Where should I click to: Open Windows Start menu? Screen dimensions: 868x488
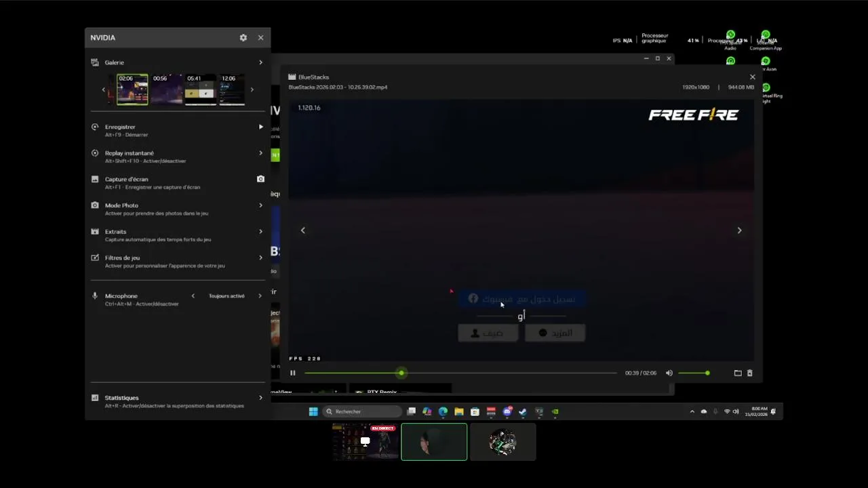click(313, 411)
